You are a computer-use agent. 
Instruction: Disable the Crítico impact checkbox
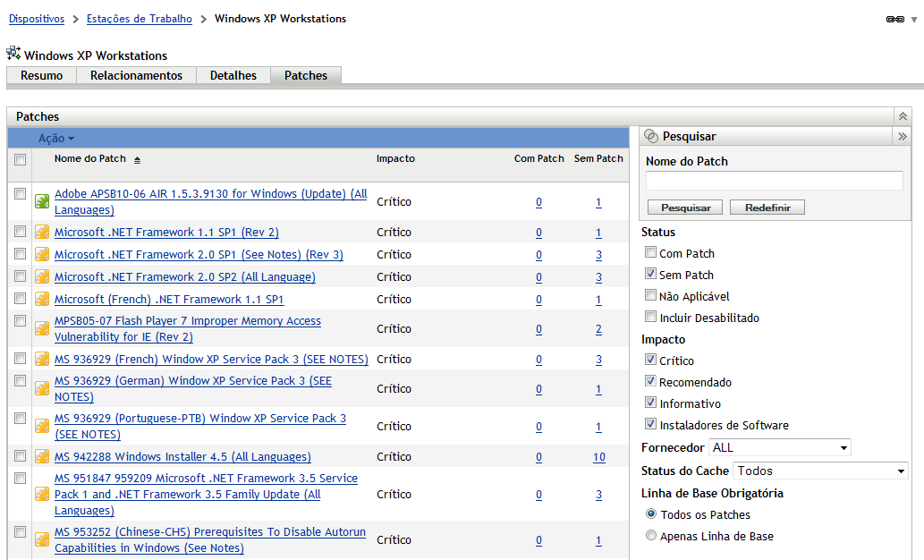point(650,361)
